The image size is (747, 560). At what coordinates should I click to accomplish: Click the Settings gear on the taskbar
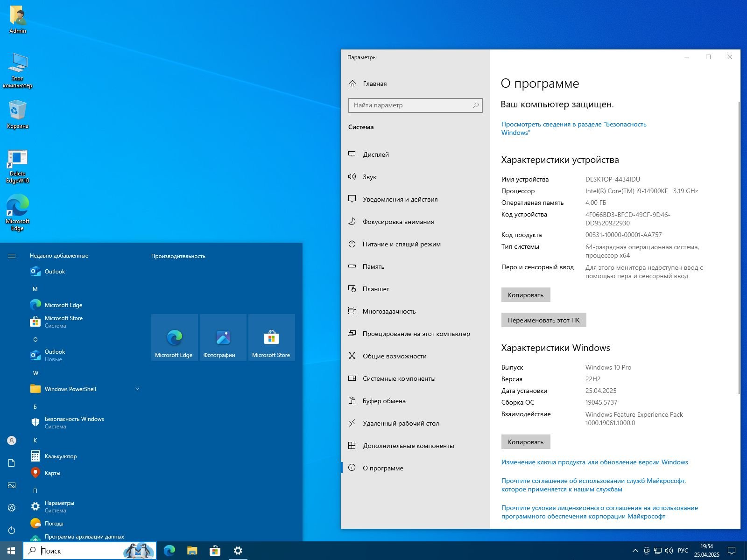coord(238,551)
